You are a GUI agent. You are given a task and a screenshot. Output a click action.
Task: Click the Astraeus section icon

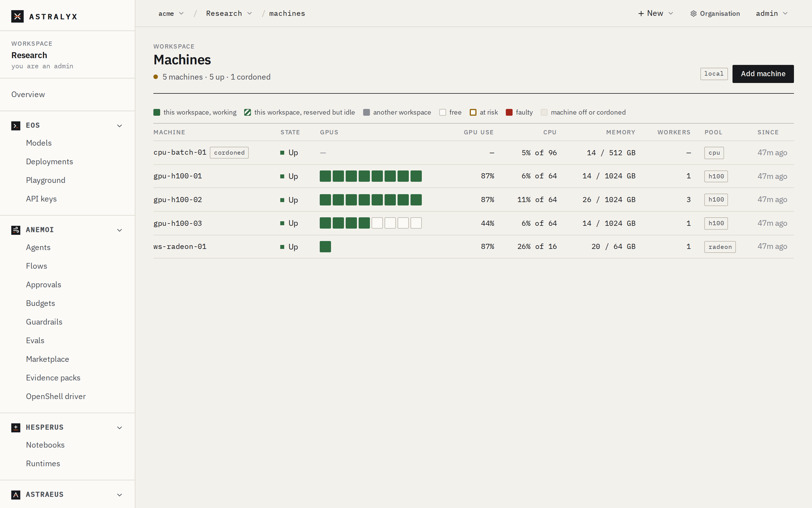coord(16,495)
